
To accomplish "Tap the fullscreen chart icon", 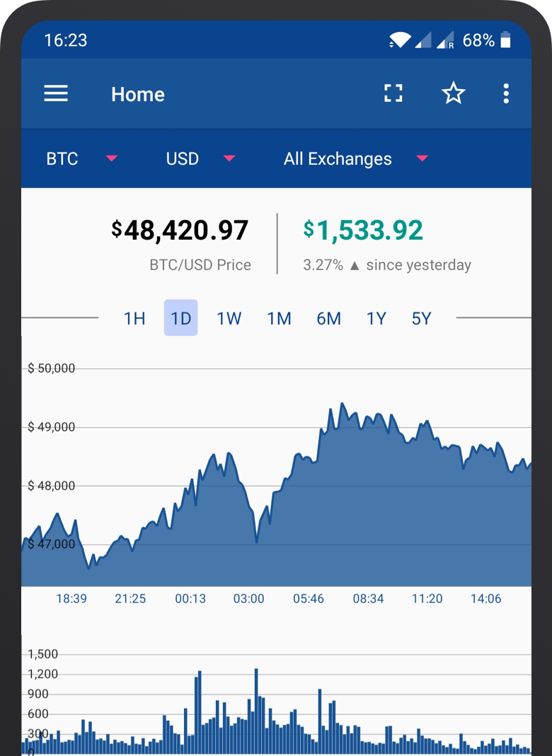I will [393, 93].
